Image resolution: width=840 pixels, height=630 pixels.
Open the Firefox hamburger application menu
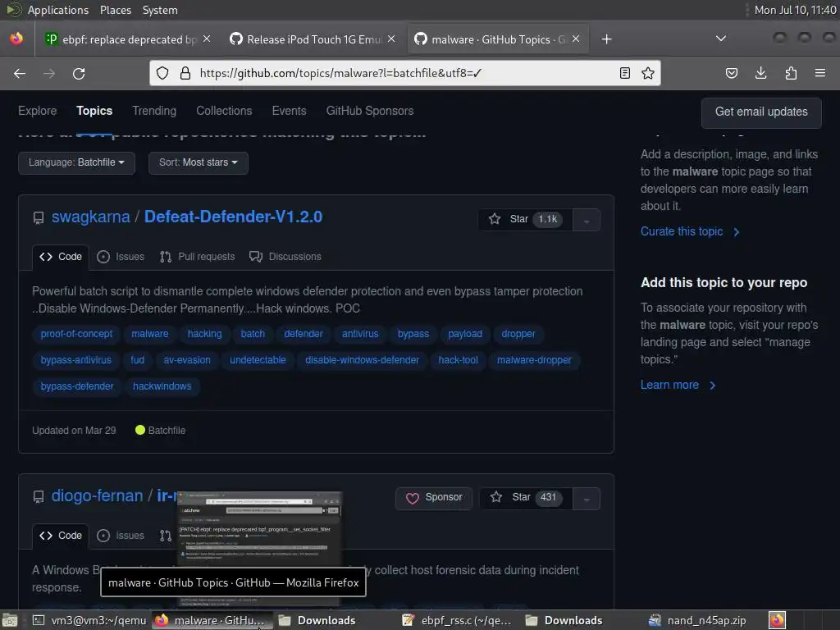(x=819, y=73)
